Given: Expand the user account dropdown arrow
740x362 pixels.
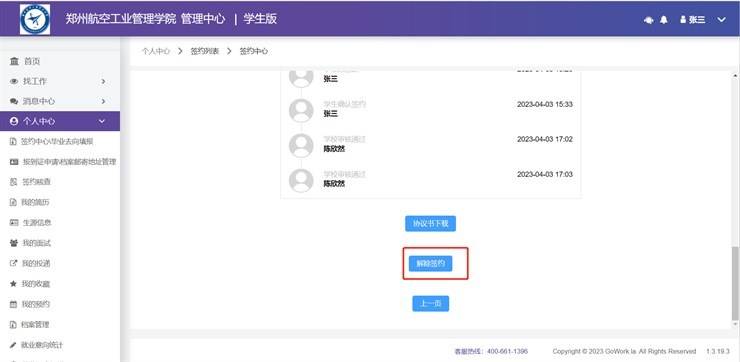Looking at the screenshot, I should 722,20.
